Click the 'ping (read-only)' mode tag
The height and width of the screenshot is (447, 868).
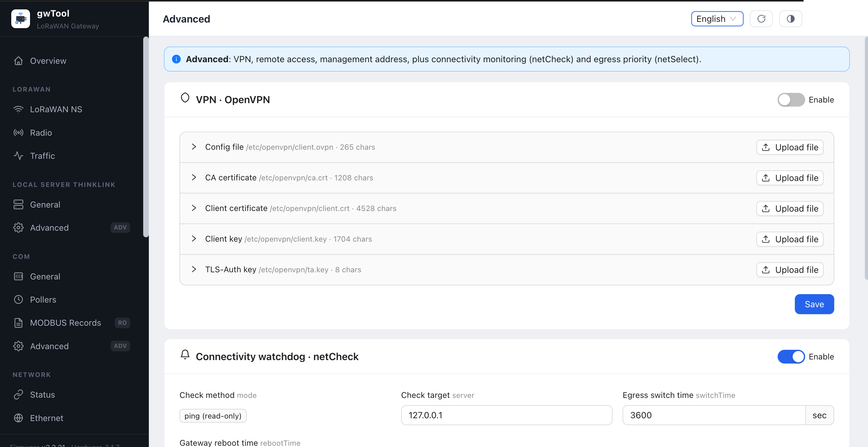[x=213, y=416]
